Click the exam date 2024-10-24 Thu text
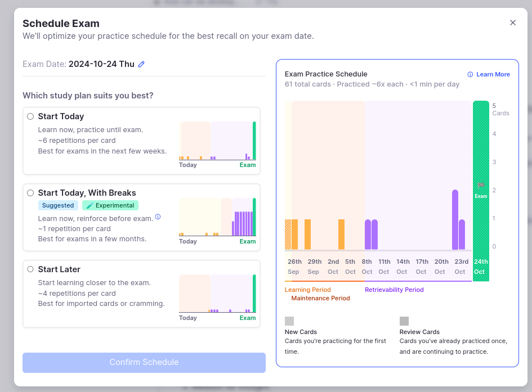The image size is (532, 392). pyautogui.click(x=101, y=64)
